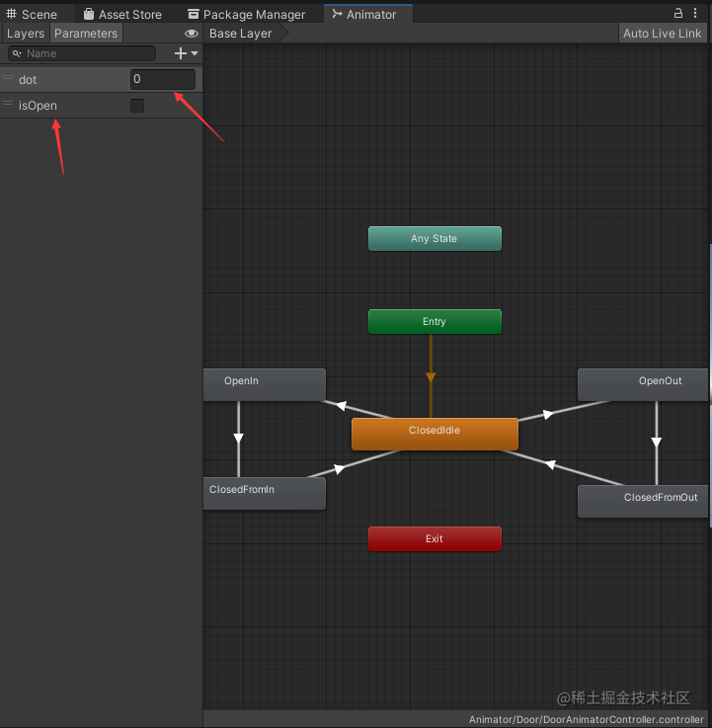712x728 pixels.
Task: Click the Asset Store bag icon
Action: [x=89, y=14]
